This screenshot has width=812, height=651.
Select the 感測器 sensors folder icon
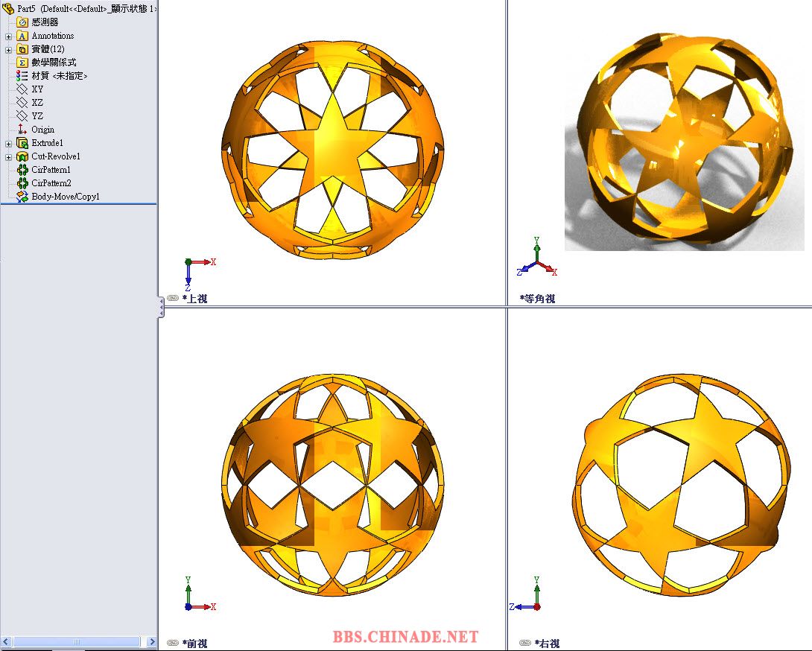22,22
